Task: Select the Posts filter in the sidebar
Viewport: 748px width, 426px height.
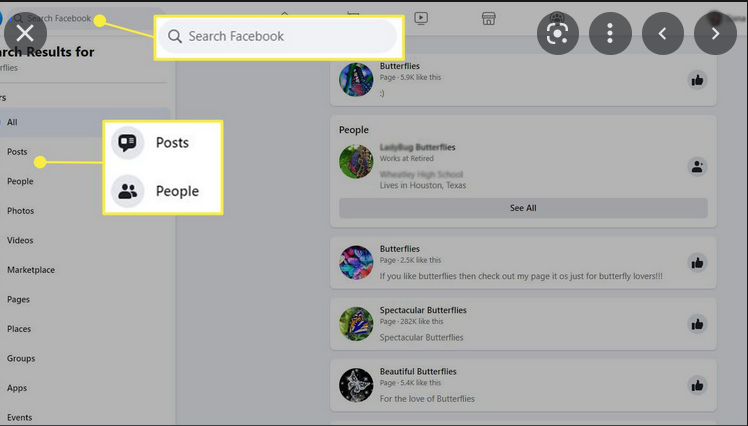Action: point(17,152)
